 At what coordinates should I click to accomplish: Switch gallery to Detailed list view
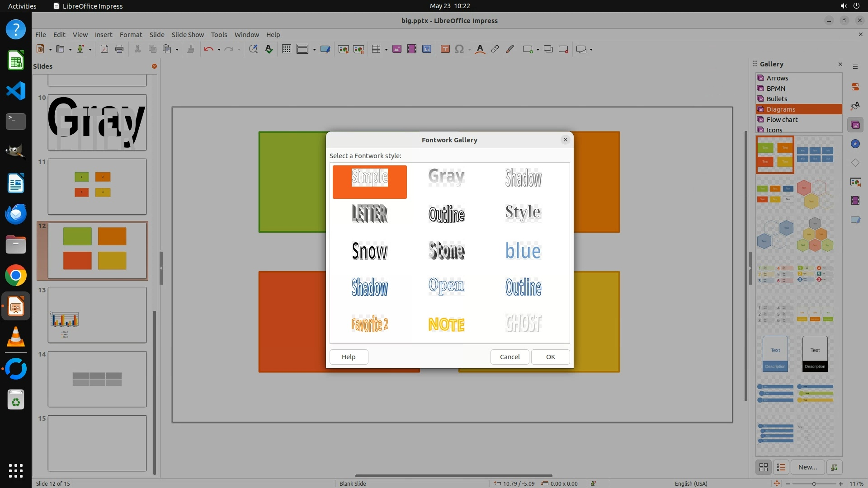pos(781,467)
